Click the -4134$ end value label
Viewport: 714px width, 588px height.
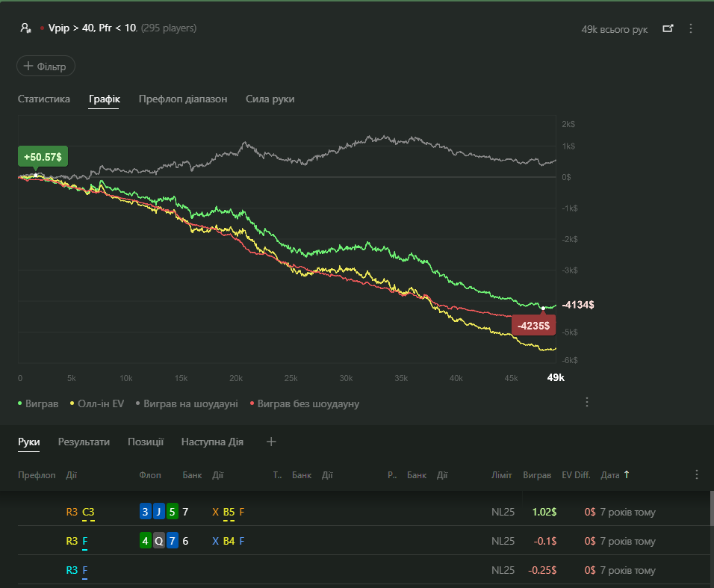point(578,305)
